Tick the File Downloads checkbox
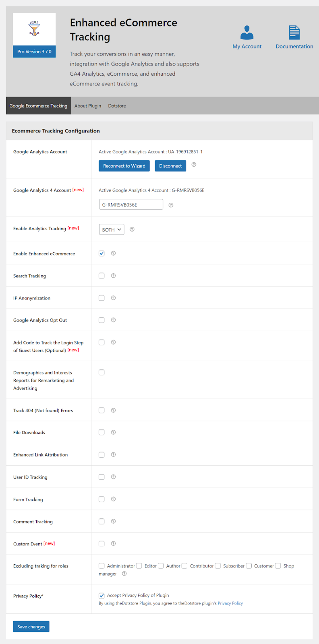Viewport: 319px width, 644px height. click(x=101, y=432)
